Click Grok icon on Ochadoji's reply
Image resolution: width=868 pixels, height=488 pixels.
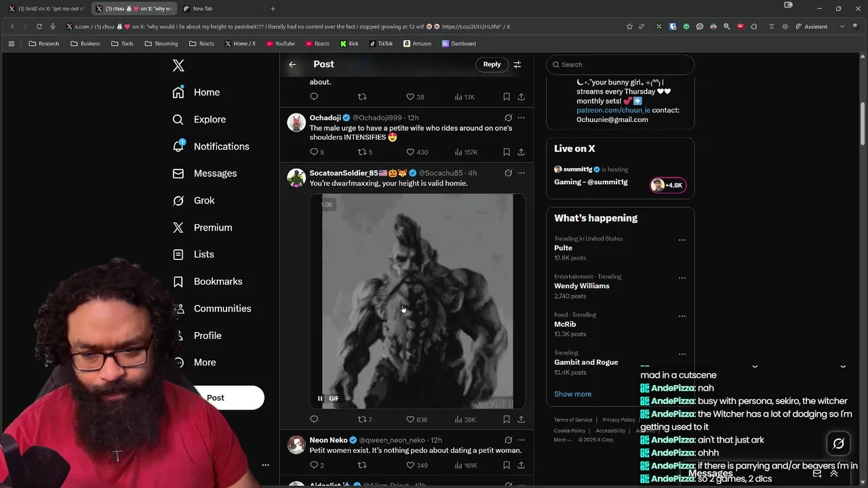click(x=508, y=117)
